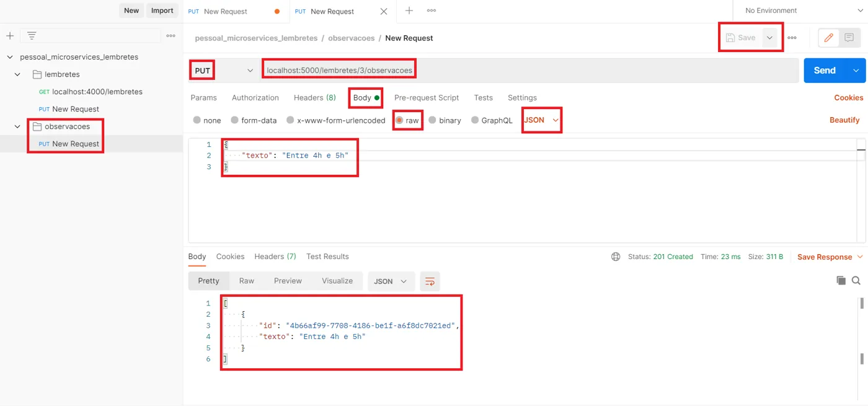Open Save Response dropdown

(x=830, y=257)
